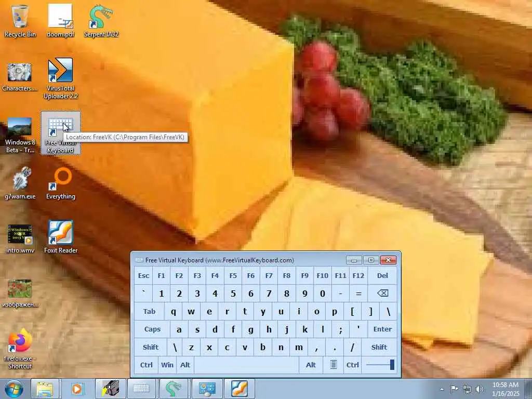This screenshot has height=399, width=532.
Task: Open the volume speaker tray icon
Action: tap(480, 389)
